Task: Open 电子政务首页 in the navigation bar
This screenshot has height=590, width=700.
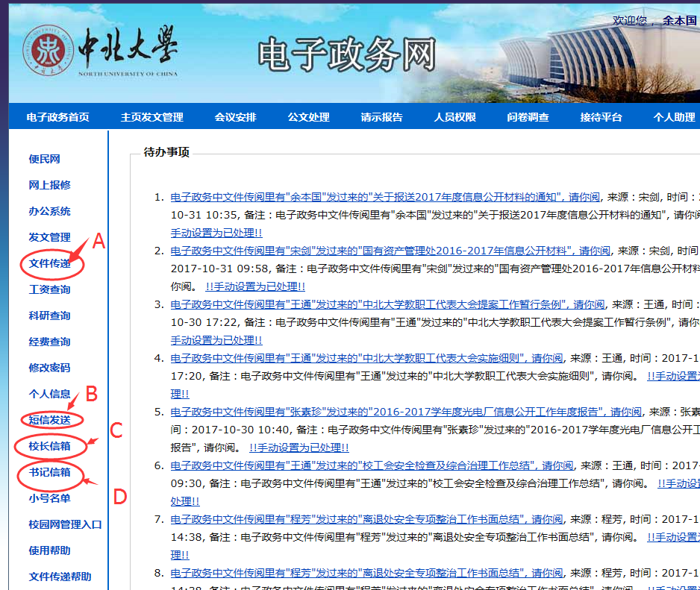Action: pos(57,117)
